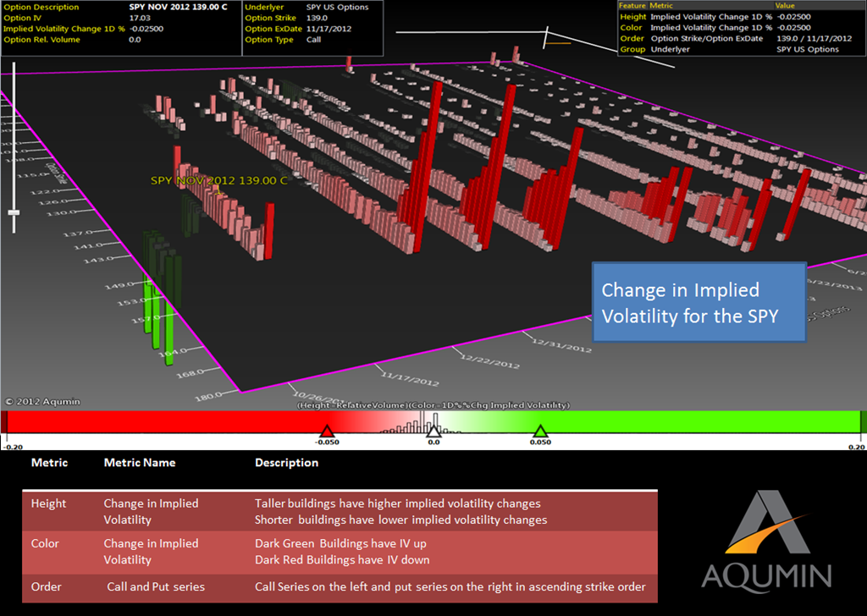Click the Metric Name table header
Viewport: 867px width, 616px height.
pos(140,463)
